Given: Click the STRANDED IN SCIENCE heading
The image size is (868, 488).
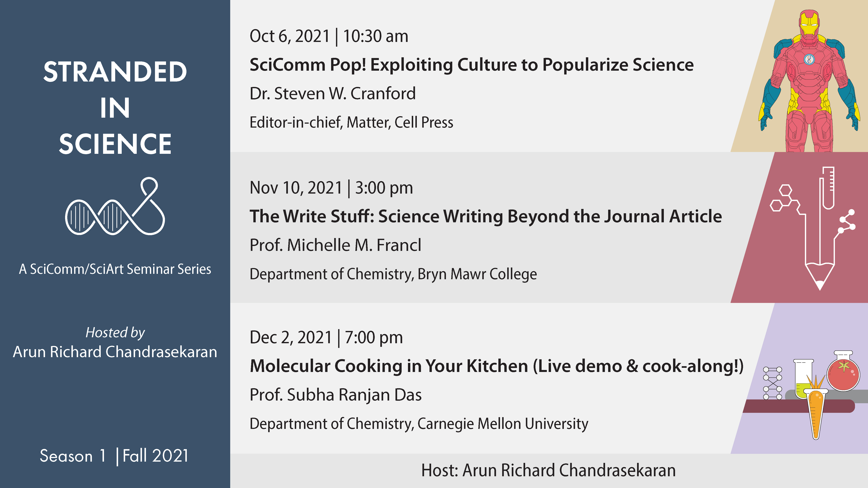Looking at the screenshot, I should [115, 108].
